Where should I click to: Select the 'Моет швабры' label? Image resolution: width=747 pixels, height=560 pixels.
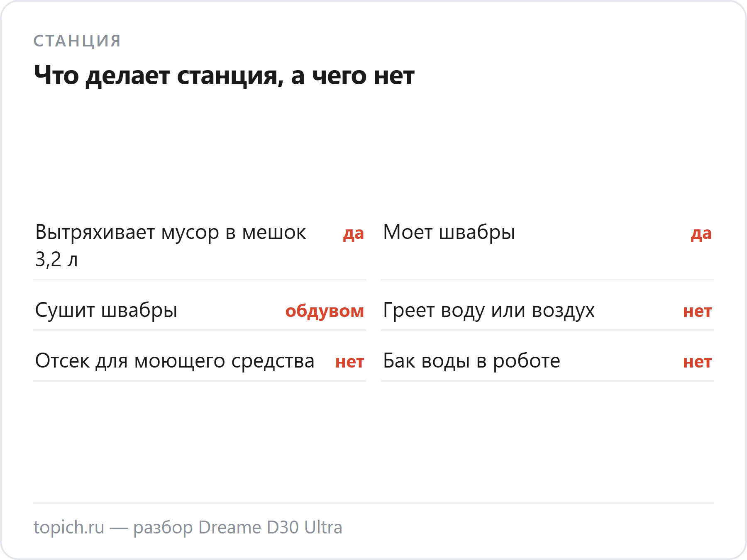pyautogui.click(x=449, y=232)
